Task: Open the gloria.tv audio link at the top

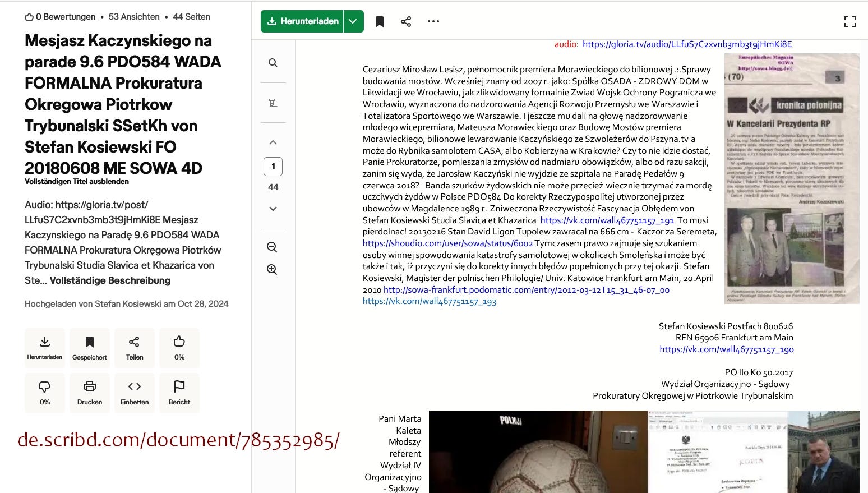Action: (x=687, y=44)
